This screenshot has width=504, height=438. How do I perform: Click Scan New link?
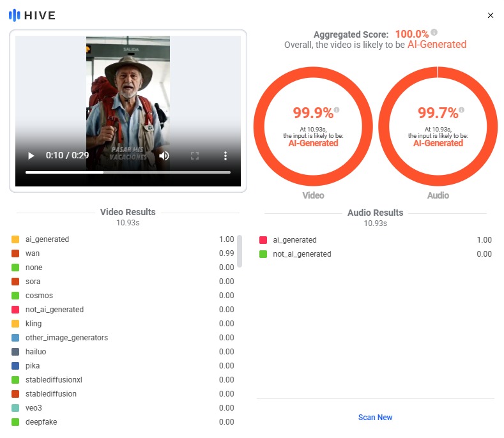pyautogui.click(x=375, y=417)
